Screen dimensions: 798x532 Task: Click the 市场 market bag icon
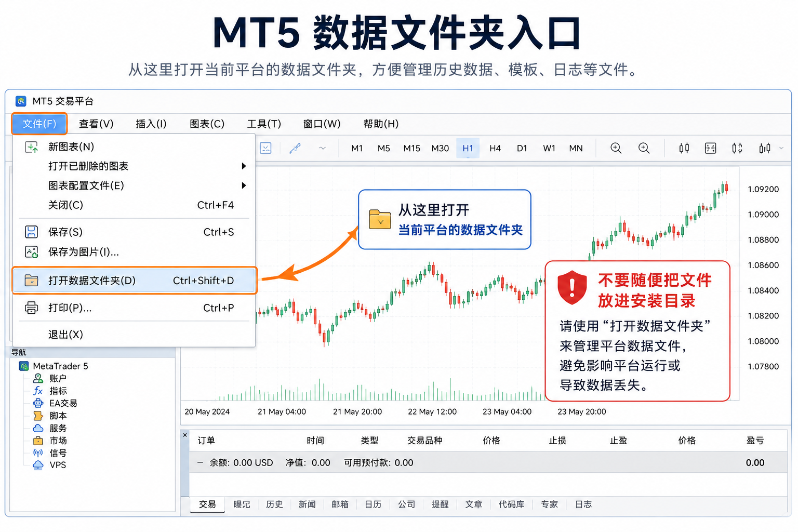click(x=38, y=441)
